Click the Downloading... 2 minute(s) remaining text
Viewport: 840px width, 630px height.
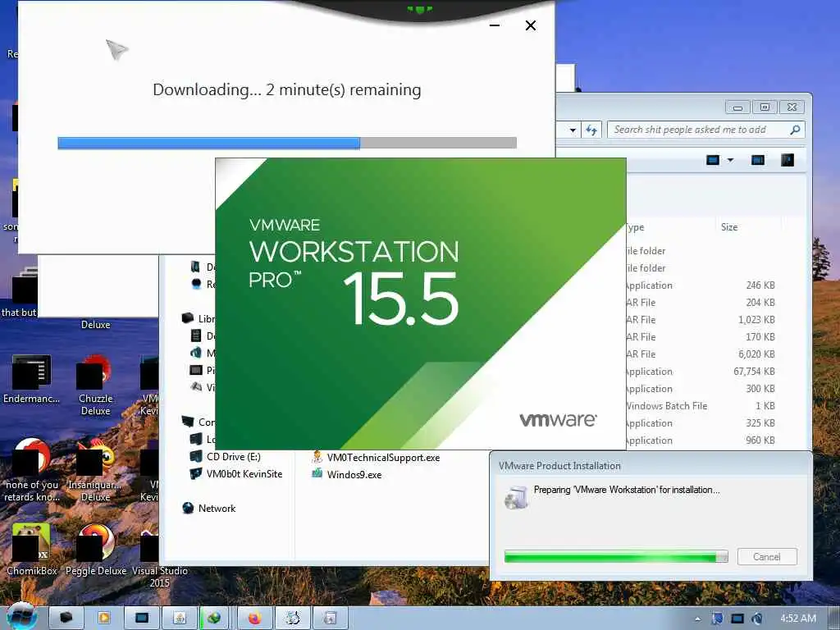(286, 89)
